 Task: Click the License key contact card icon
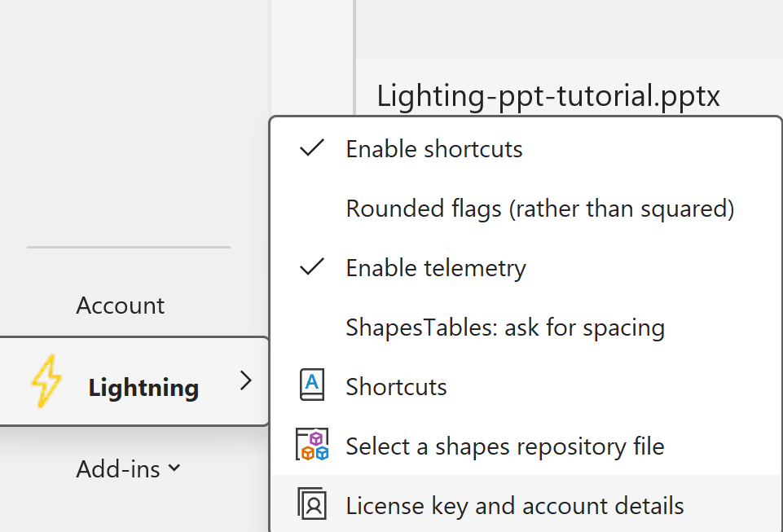coord(312,505)
